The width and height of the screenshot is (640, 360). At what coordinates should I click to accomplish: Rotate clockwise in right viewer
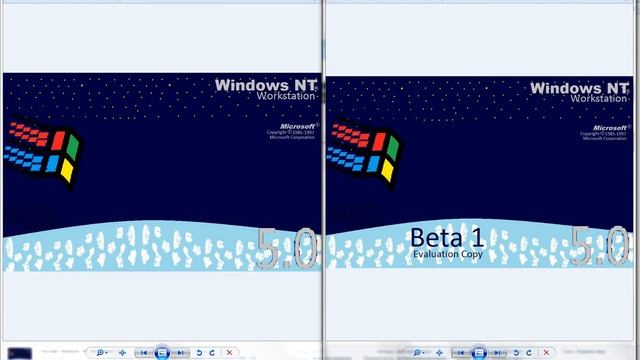[529, 353]
